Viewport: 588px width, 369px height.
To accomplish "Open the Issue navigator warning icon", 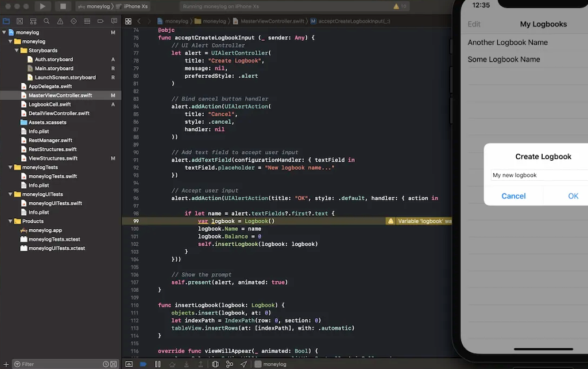I will click(x=60, y=21).
